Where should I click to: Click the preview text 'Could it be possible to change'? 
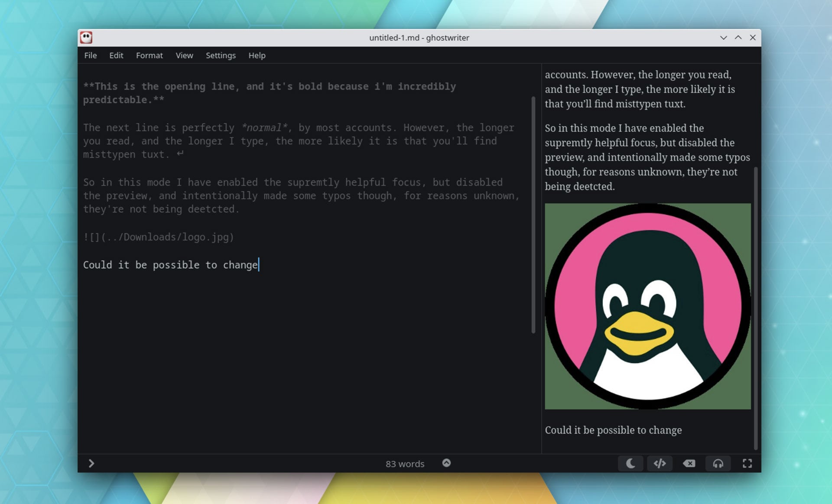click(x=613, y=430)
